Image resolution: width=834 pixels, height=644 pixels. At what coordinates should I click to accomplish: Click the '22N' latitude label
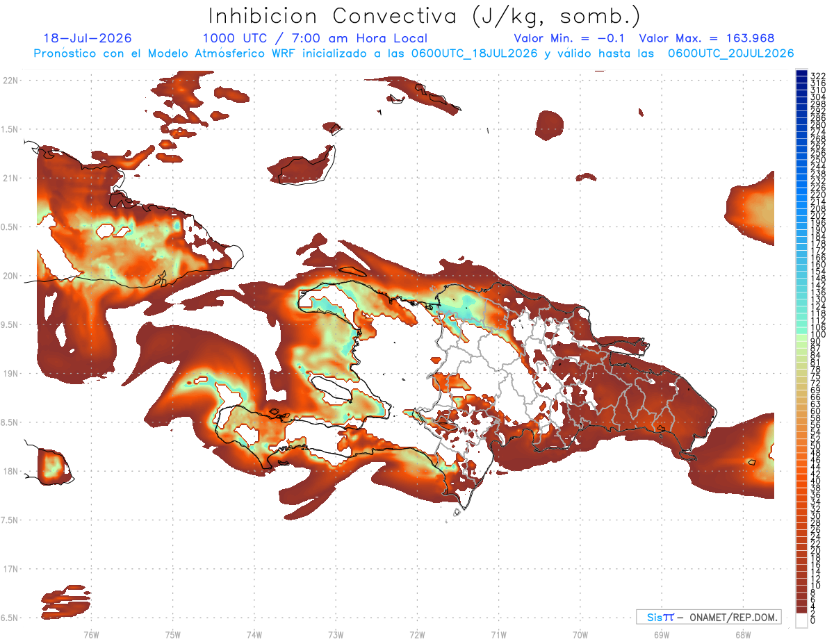click(10, 80)
